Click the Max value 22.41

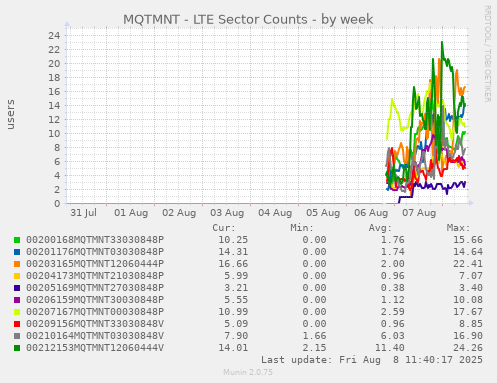tap(468, 264)
